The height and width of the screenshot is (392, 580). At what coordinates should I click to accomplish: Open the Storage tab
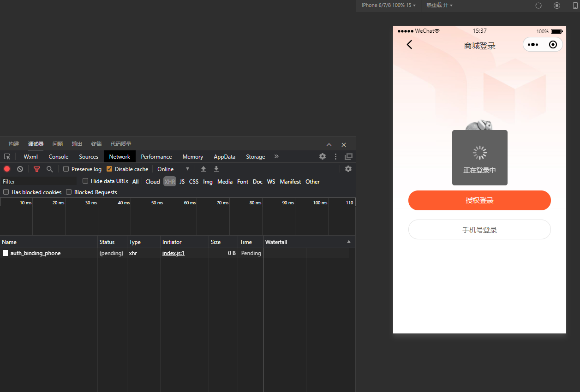click(x=256, y=157)
